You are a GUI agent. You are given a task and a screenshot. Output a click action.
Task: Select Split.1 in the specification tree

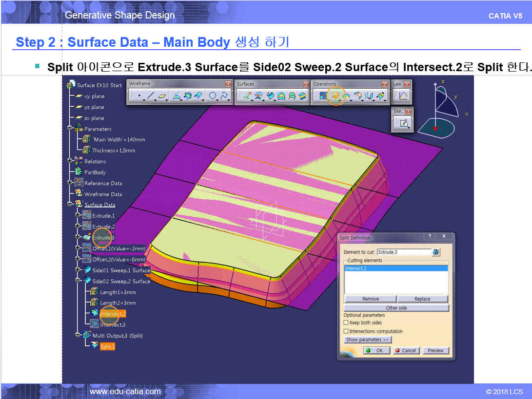tap(107, 346)
